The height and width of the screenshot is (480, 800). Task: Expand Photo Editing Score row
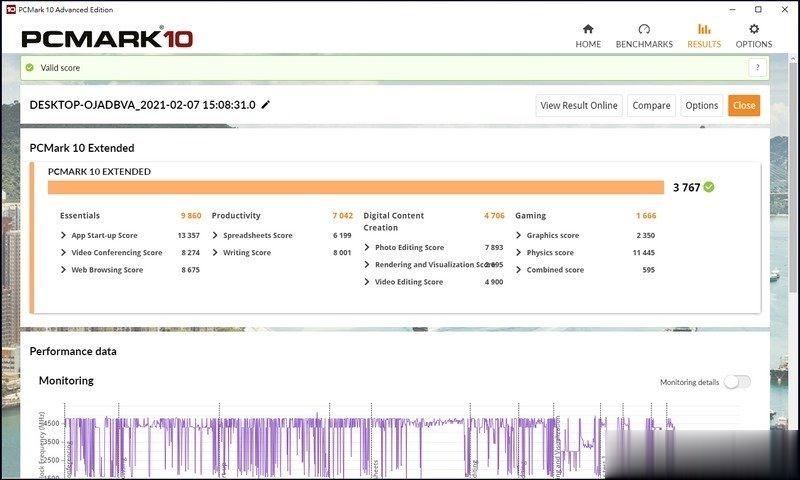tap(367, 247)
